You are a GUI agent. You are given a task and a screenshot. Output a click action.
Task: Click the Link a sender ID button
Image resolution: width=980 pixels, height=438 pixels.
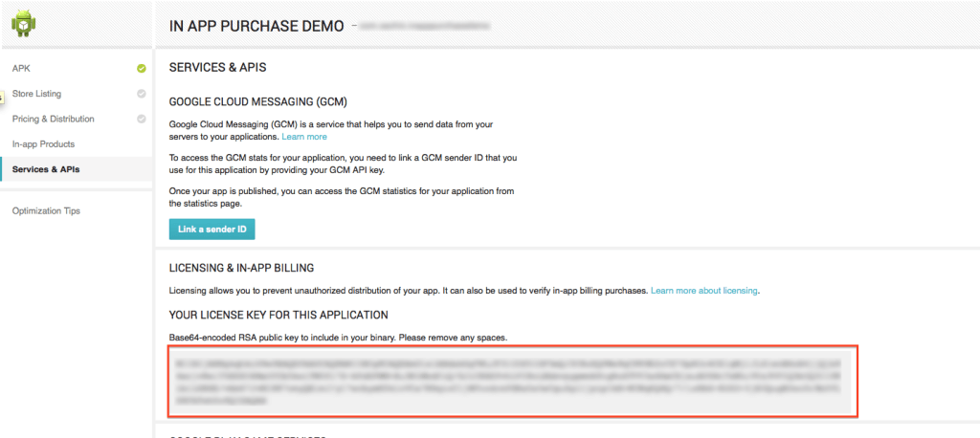pyautogui.click(x=212, y=230)
